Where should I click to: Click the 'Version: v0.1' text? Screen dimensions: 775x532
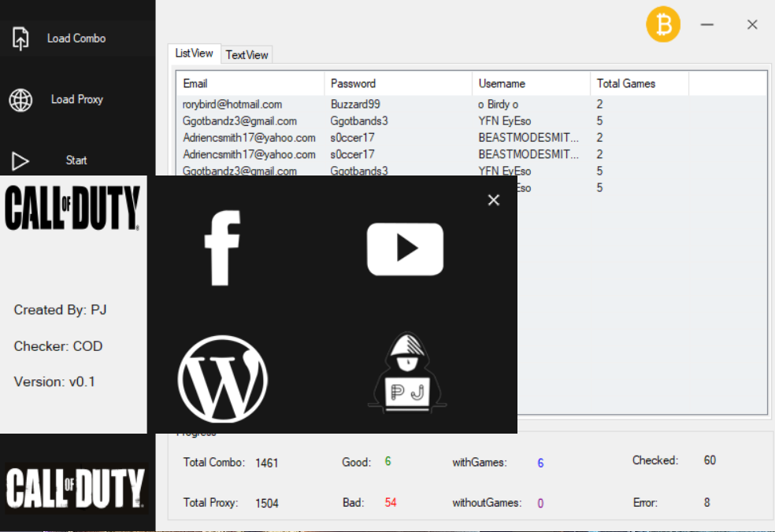click(x=54, y=382)
